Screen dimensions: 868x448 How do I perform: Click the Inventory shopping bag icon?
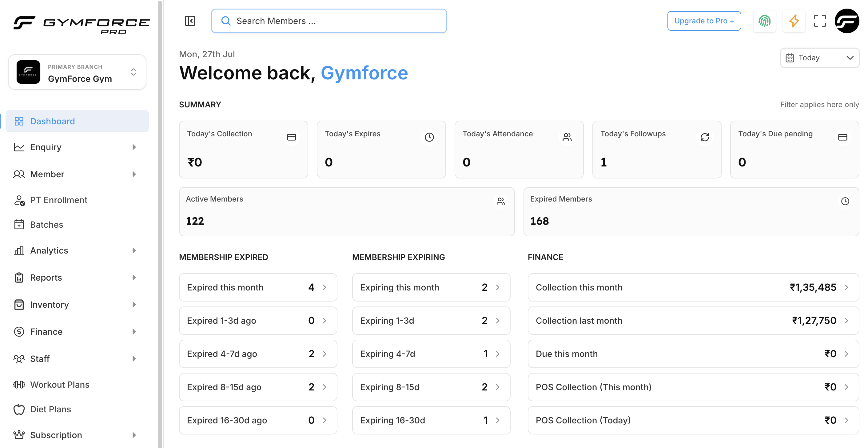coord(19,305)
